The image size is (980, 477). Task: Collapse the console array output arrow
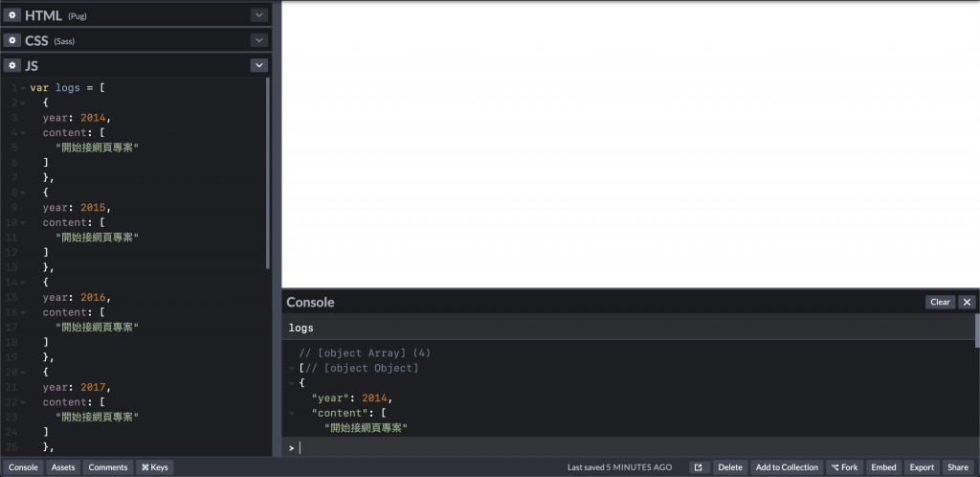(x=291, y=368)
